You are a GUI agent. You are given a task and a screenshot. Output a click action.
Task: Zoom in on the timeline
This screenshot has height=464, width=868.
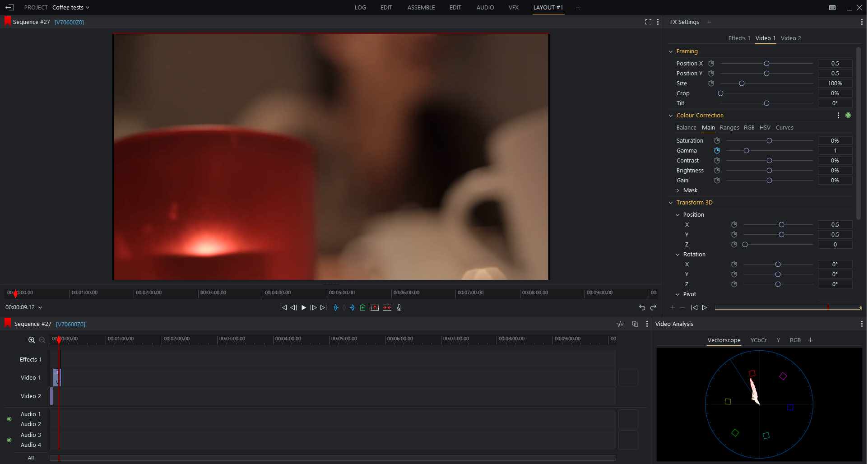32,340
